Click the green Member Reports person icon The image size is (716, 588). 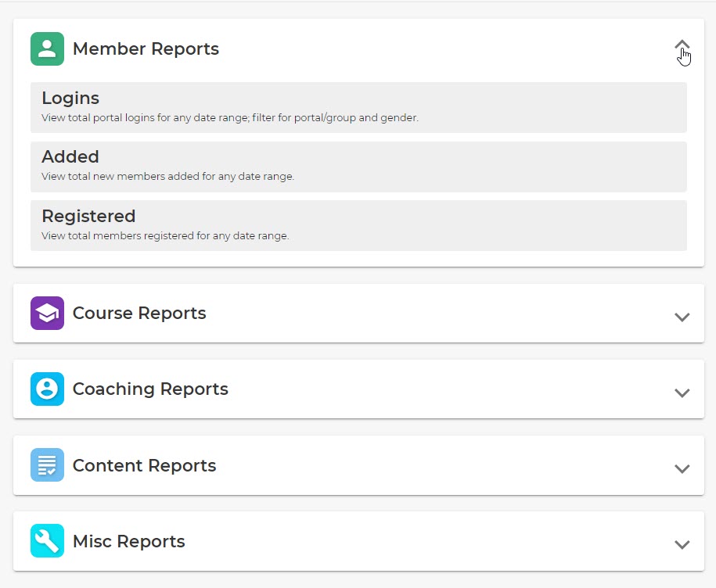[x=47, y=48]
